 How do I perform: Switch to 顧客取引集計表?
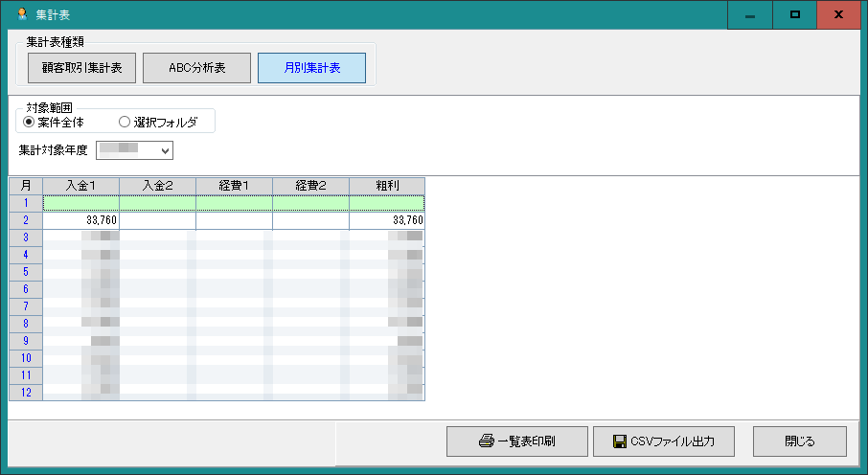tap(81, 68)
